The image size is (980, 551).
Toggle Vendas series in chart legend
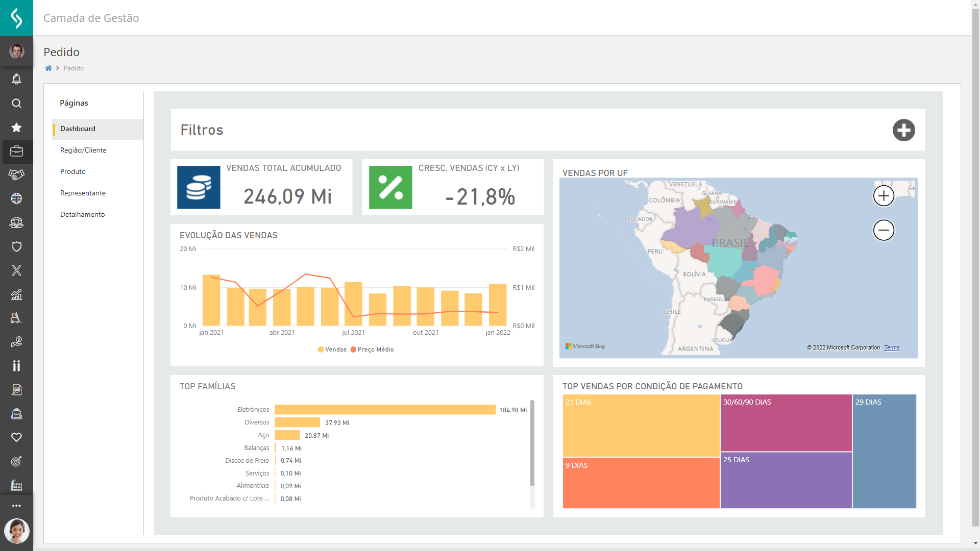click(x=332, y=349)
